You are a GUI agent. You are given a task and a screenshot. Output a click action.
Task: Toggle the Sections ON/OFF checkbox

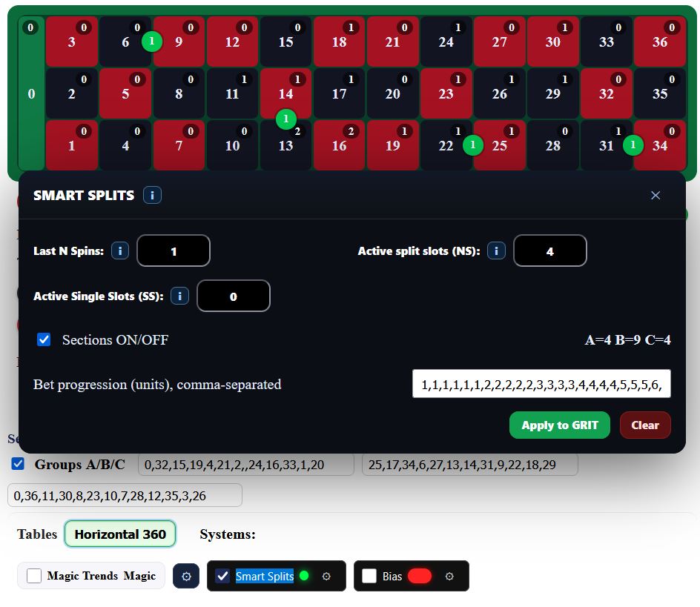click(44, 339)
